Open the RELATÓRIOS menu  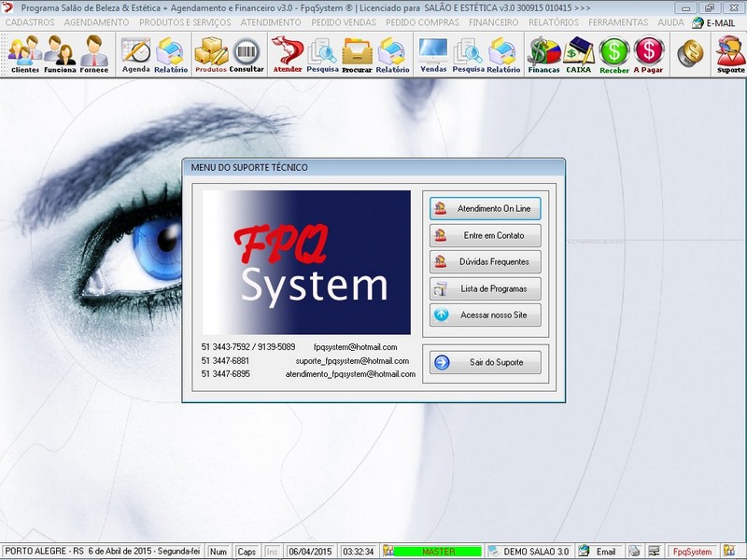tap(554, 22)
